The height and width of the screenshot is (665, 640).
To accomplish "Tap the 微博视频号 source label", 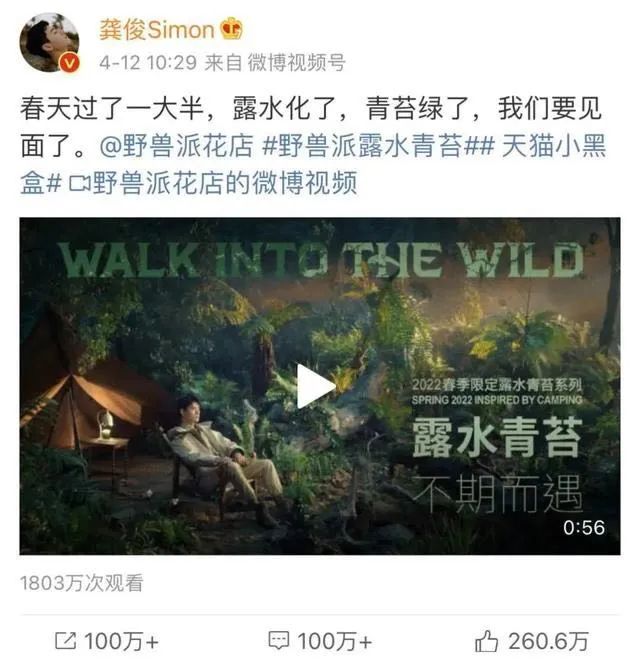I will click(x=296, y=63).
